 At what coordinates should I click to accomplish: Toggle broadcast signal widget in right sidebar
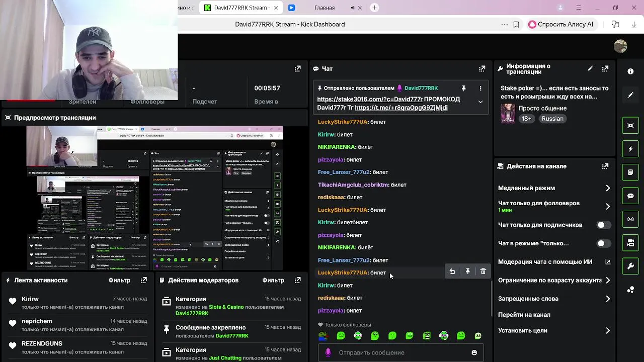tap(630, 219)
